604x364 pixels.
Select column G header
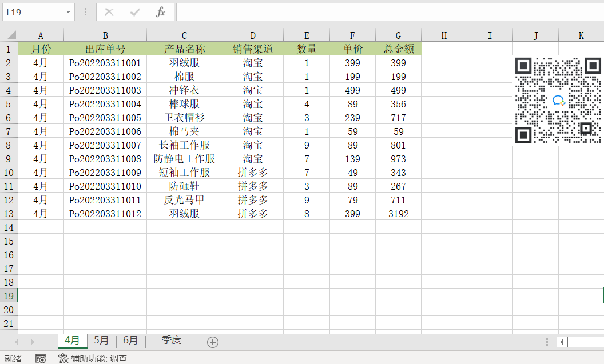click(398, 35)
